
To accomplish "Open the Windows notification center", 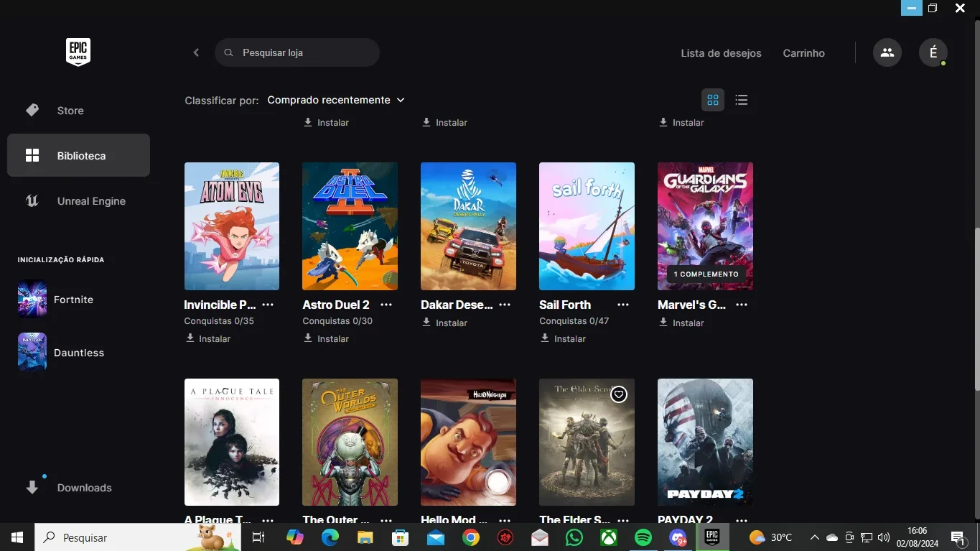I will click(x=958, y=537).
